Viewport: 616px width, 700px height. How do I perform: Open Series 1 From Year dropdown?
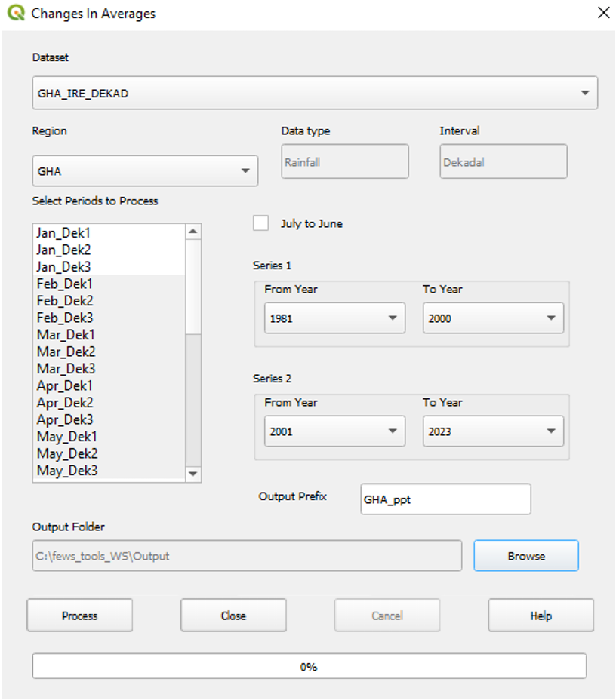(334, 318)
